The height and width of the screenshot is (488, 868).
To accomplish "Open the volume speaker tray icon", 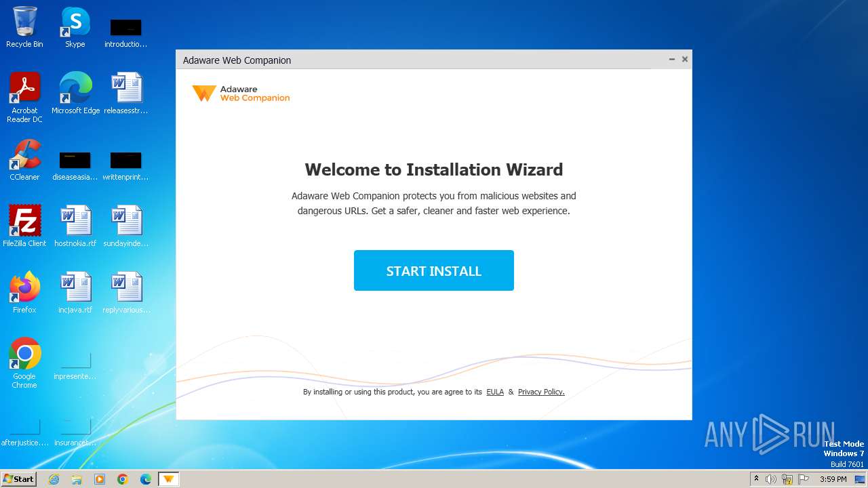I will click(x=771, y=479).
